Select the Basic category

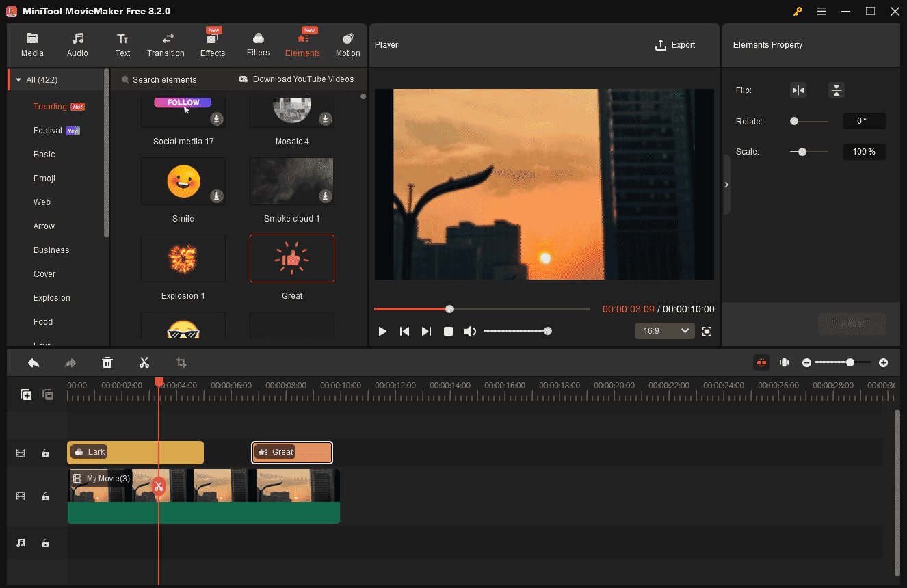click(44, 155)
